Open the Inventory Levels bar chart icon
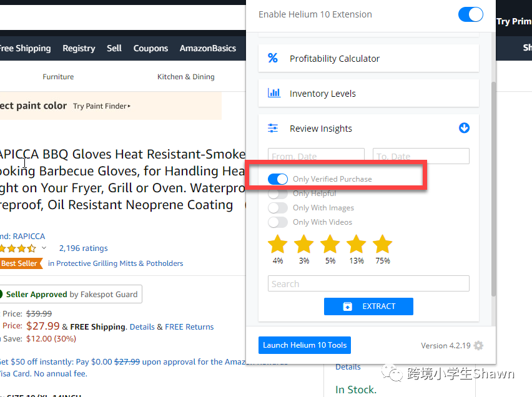532x397 pixels. pos(273,92)
